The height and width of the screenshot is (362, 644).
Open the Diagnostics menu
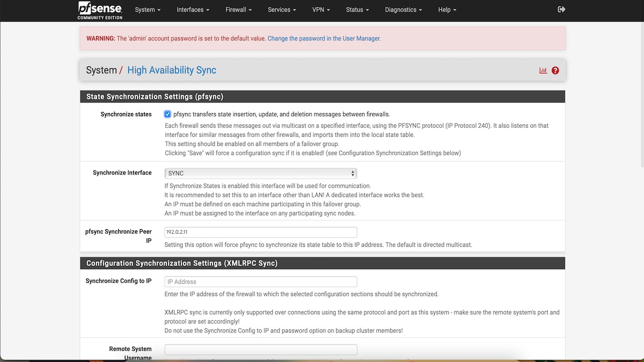click(x=403, y=10)
